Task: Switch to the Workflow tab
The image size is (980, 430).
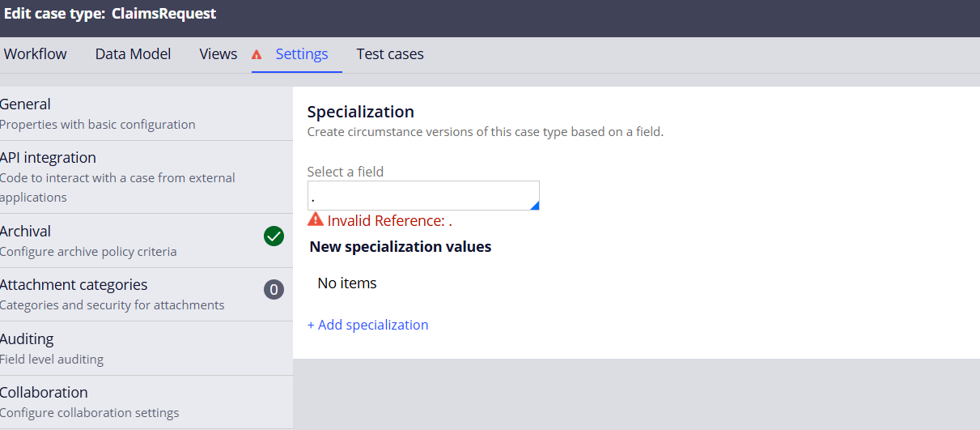Action: click(36, 54)
